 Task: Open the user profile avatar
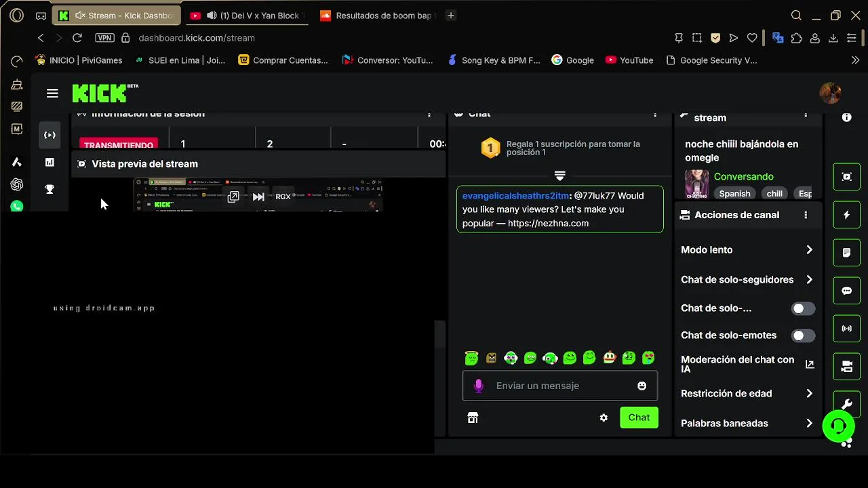(x=830, y=94)
